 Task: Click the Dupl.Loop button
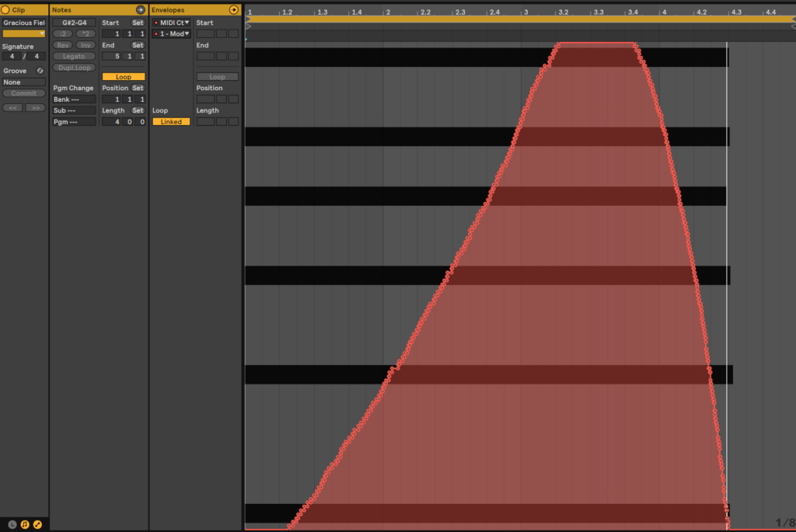75,68
